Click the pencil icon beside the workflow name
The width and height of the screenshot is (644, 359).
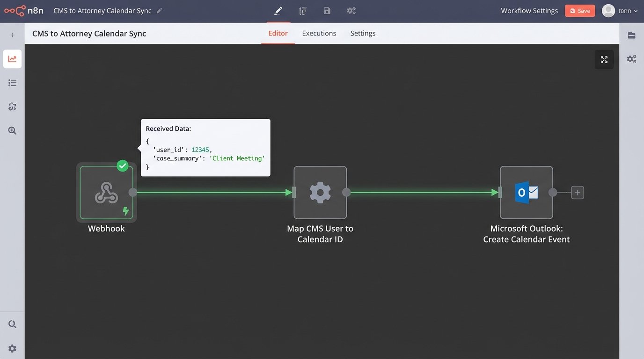coord(160,11)
